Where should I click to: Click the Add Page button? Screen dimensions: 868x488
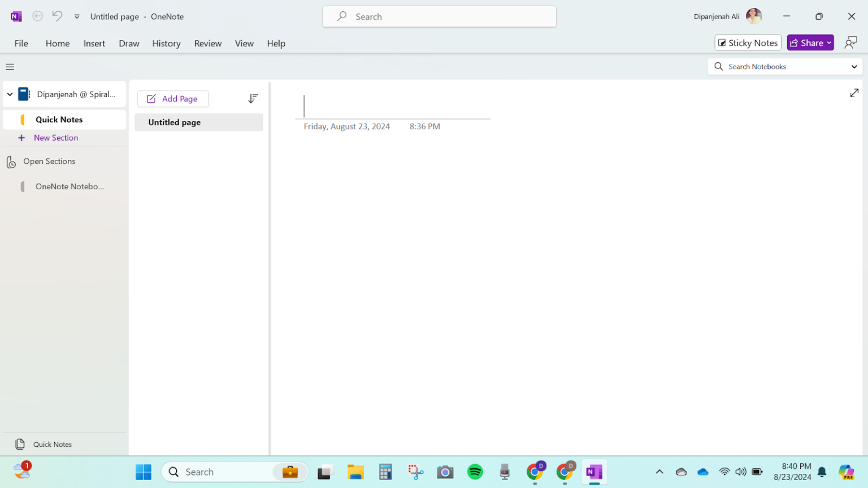tap(173, 98)
